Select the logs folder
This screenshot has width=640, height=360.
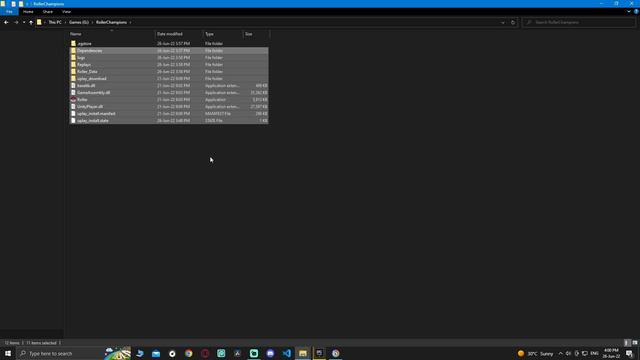click(169, 58)
